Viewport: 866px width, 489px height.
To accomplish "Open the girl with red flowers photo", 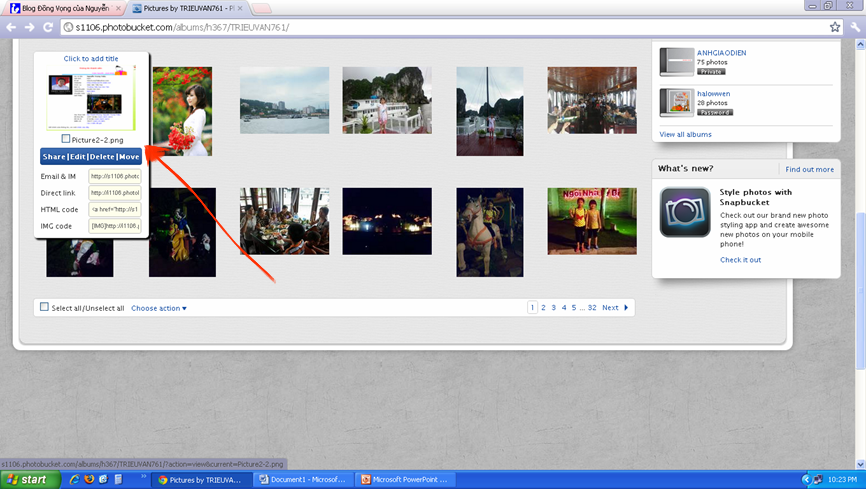I will point(181,111).
